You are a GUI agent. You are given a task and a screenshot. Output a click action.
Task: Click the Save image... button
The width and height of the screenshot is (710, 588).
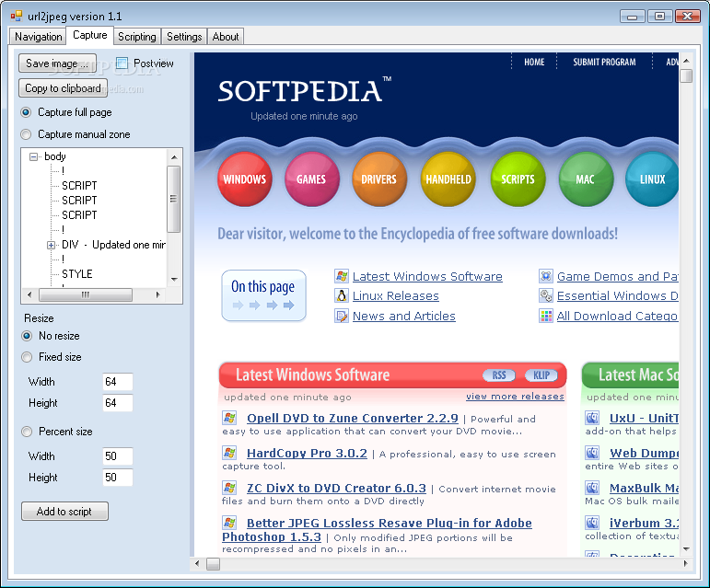click(57, 63)
